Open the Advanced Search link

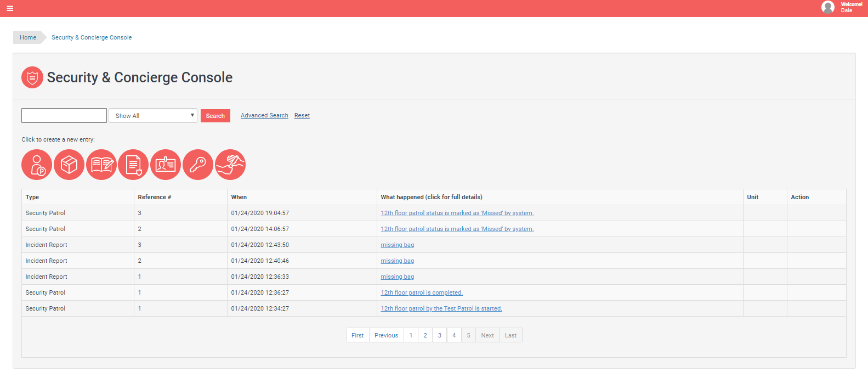click(x=264, y=116)
